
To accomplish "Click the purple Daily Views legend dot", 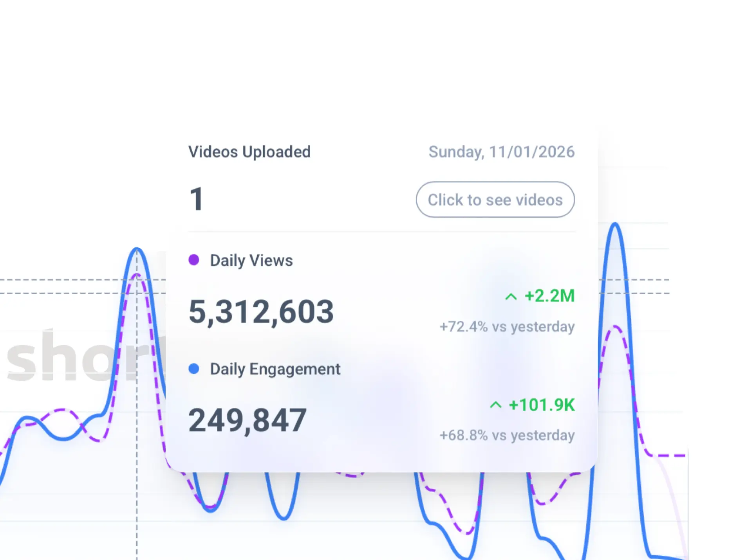I will [194, 260].
